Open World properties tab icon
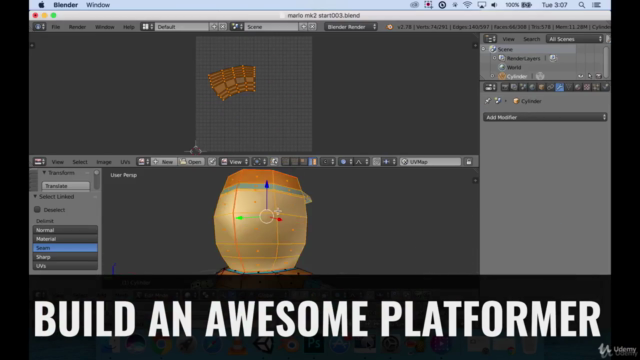 tap(532, 87)
